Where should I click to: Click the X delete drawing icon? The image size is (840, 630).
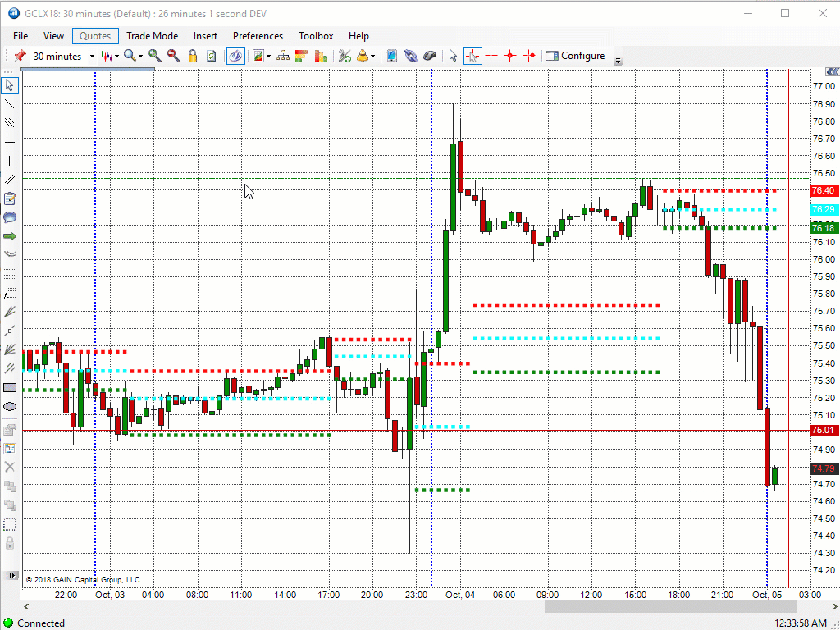(x=10, y=467)
